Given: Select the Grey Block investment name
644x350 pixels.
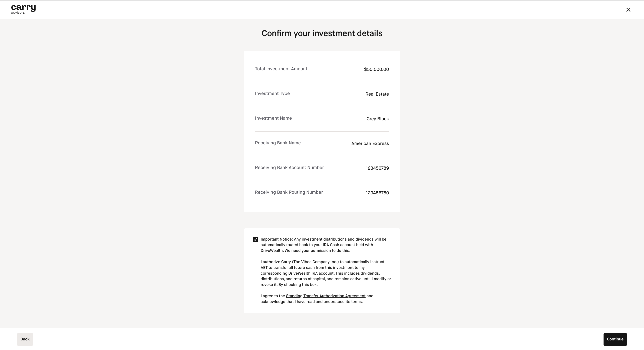Looking at the screenshot, I should point(378,119).
